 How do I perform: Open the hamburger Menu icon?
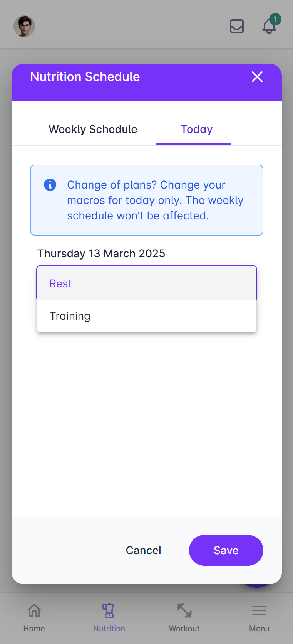[259, 610]
